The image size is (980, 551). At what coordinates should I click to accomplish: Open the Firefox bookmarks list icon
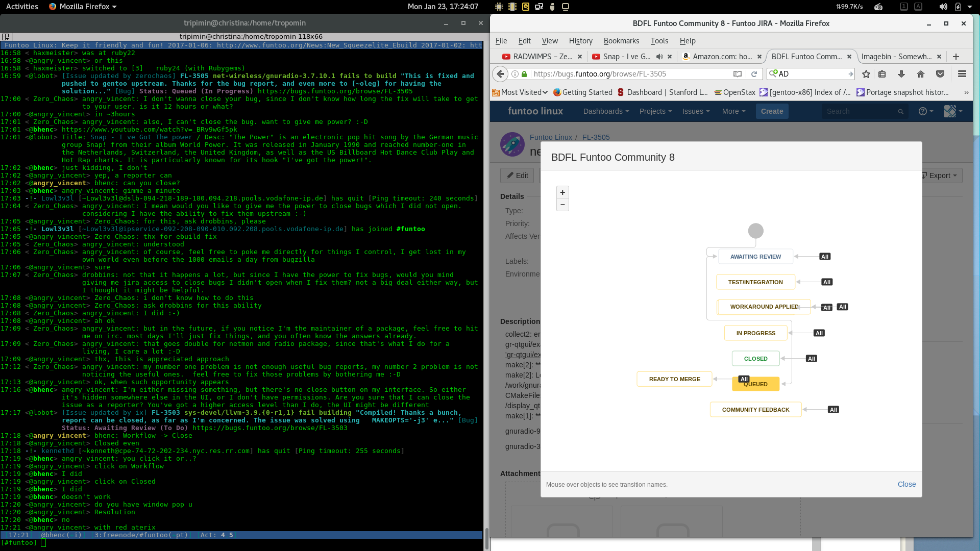[882, 74]
